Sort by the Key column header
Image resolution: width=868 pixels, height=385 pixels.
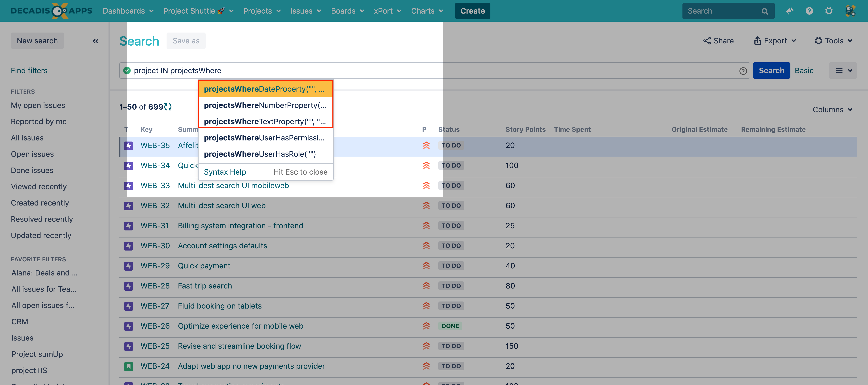(x=146, y=130)
